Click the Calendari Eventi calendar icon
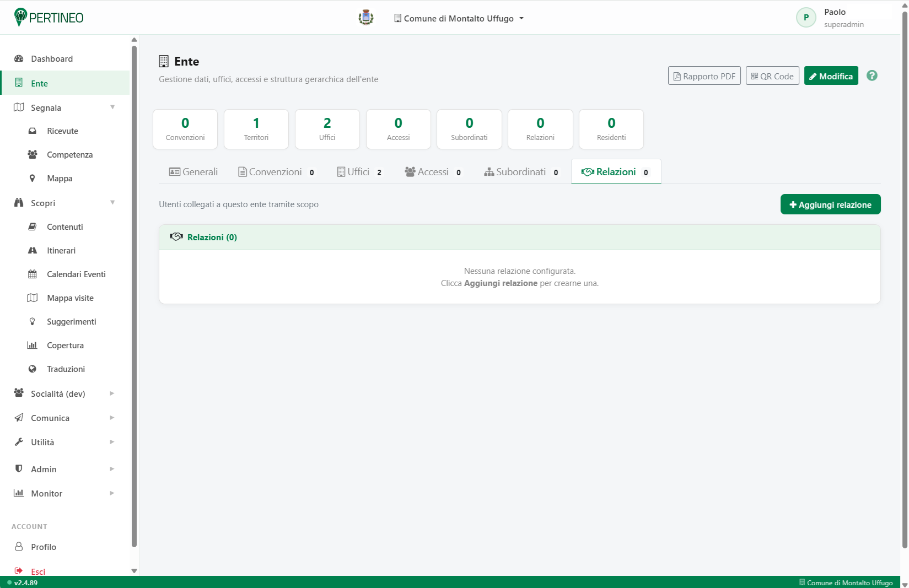The image size is (909, 588). [33, 274]
